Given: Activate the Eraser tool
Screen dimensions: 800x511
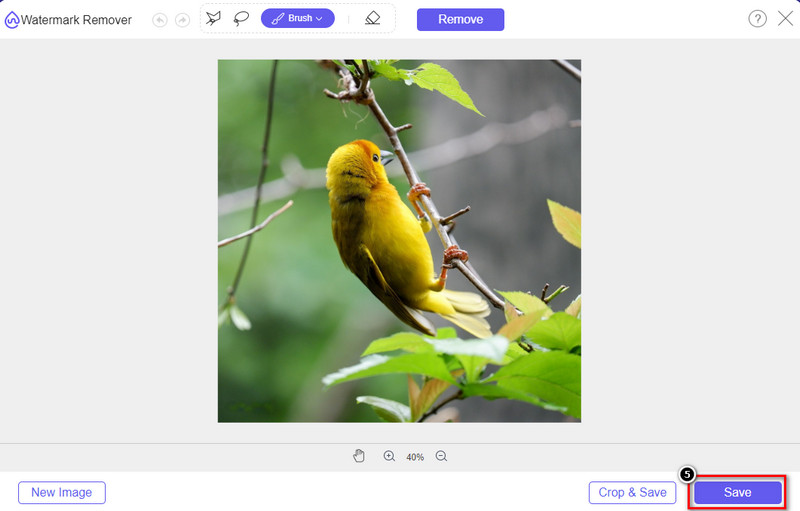Looking at the screenshot, I should (372, 18).
